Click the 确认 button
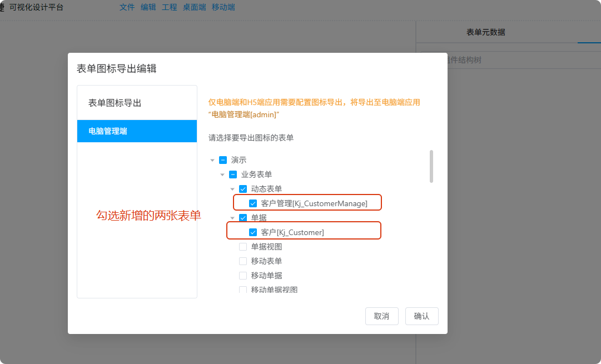Viewport: 601px width, 364px height. [x=421, y=316]
